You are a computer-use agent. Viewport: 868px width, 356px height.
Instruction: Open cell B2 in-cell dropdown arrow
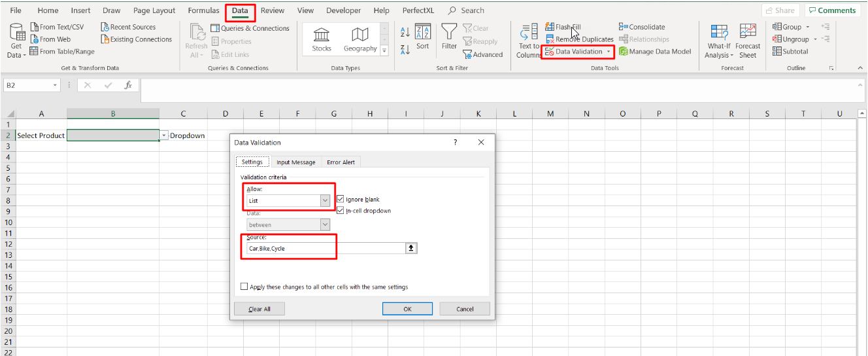point(164,135)
